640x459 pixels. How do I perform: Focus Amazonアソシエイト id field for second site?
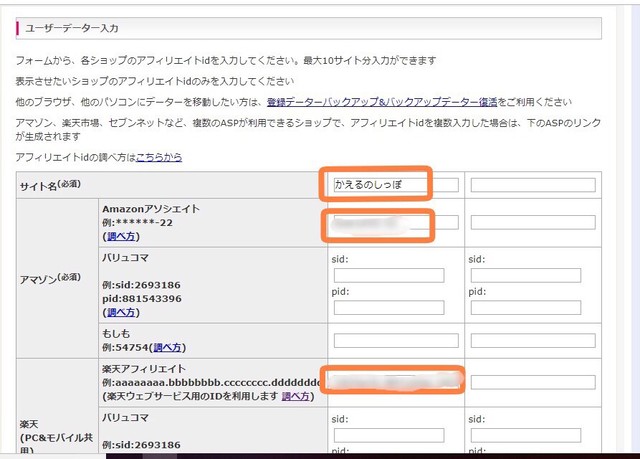[533, 222]
